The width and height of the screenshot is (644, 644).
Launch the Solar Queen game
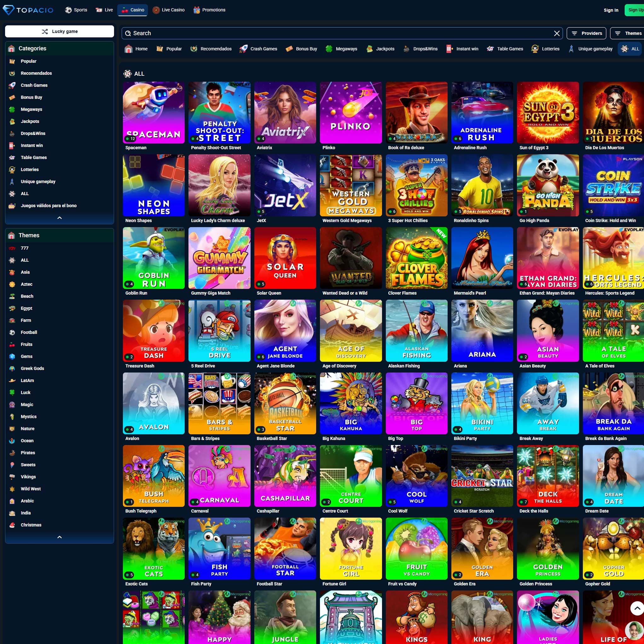[x=285, y=258]
